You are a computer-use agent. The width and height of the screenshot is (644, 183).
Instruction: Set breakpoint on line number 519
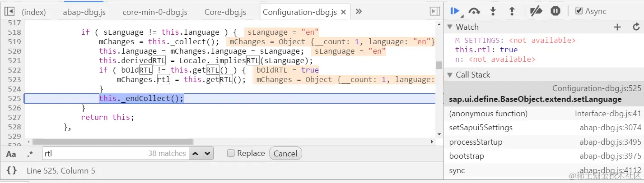coord(14,41)
